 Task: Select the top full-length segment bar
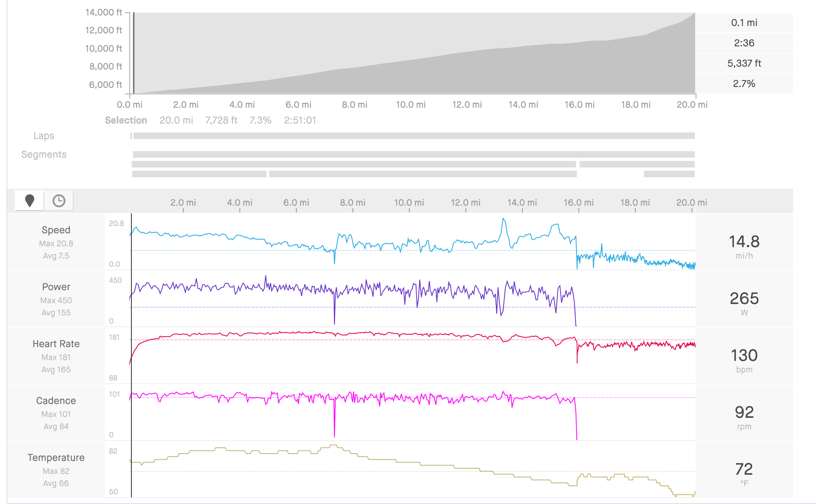click(414, 154)
